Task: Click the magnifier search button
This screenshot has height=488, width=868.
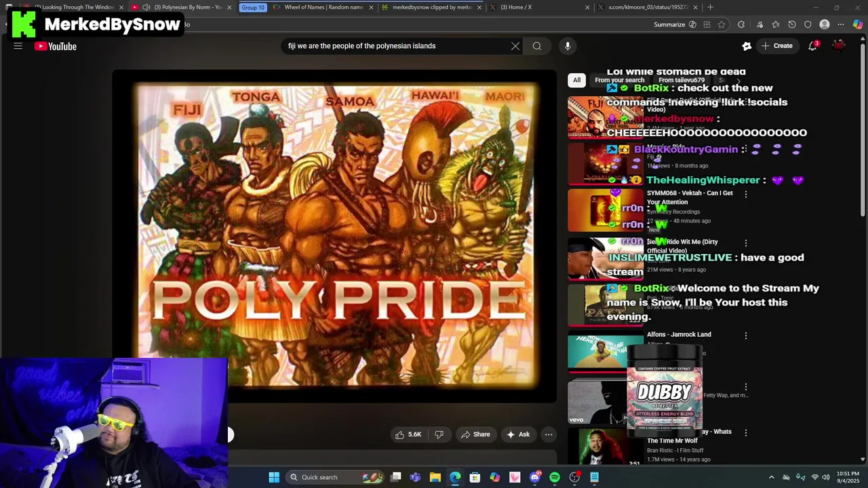Action: pyautogui.click(x=537, y=46)
